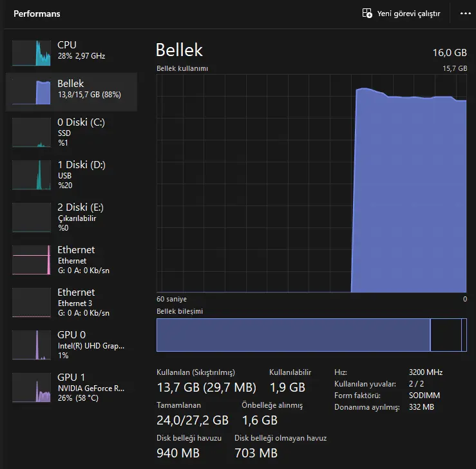Click the Ethernet 3 mini graph
476x469 pixels.
pos(32,302)
